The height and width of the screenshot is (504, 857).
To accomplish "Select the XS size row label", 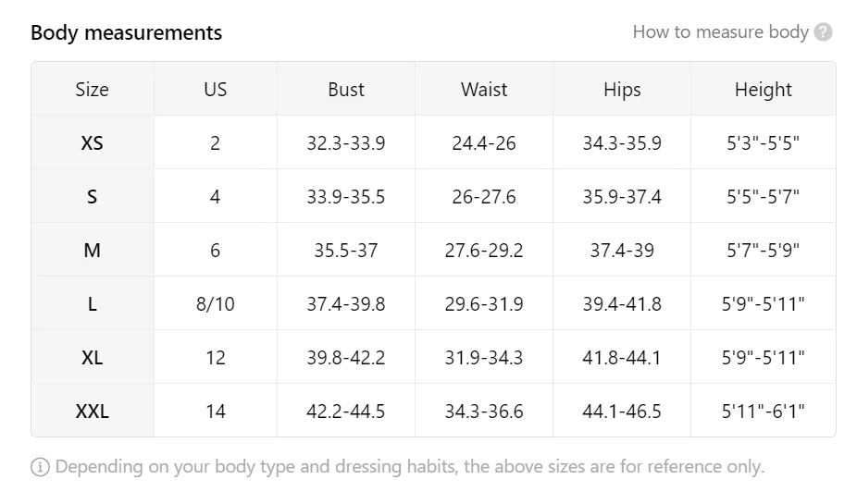I will click(x=92, y=143).
